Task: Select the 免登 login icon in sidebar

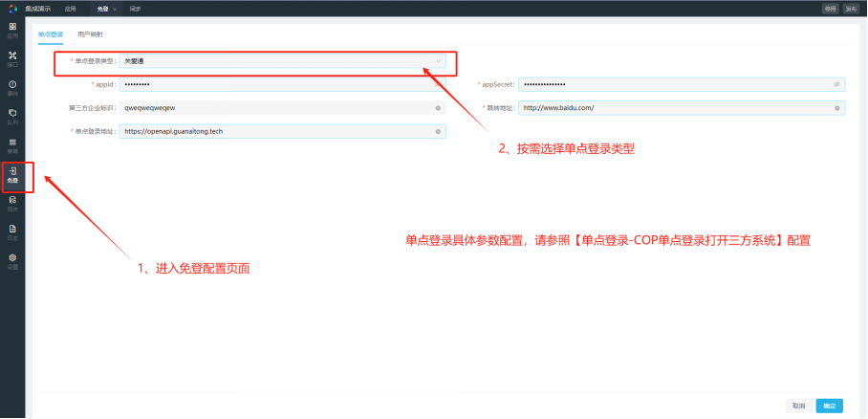Action: point(12,175)
